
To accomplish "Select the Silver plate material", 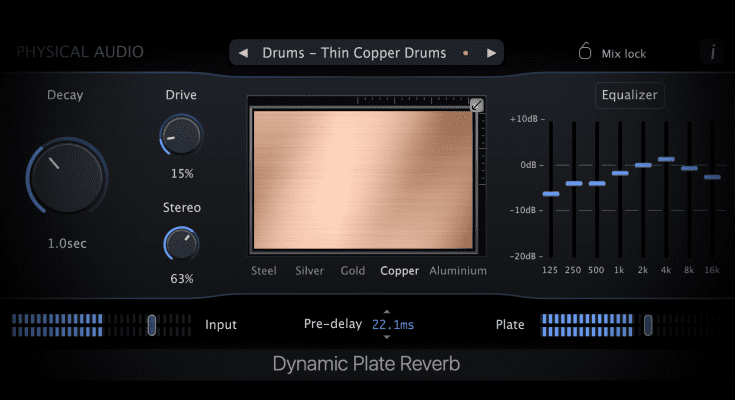I will pyautogui.click(x=309, y=270).
